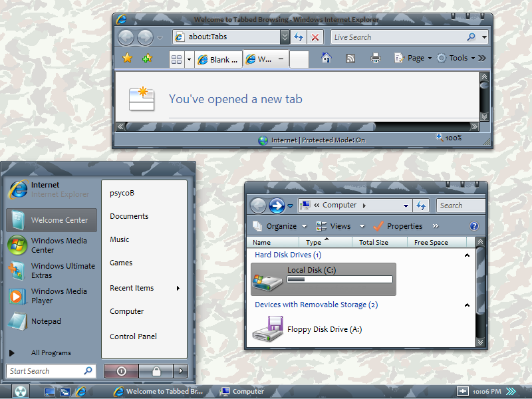Viewport: 532px width, 399px height.
Task: Open Welcome Center in Start menu
Action: click(52, 220)
